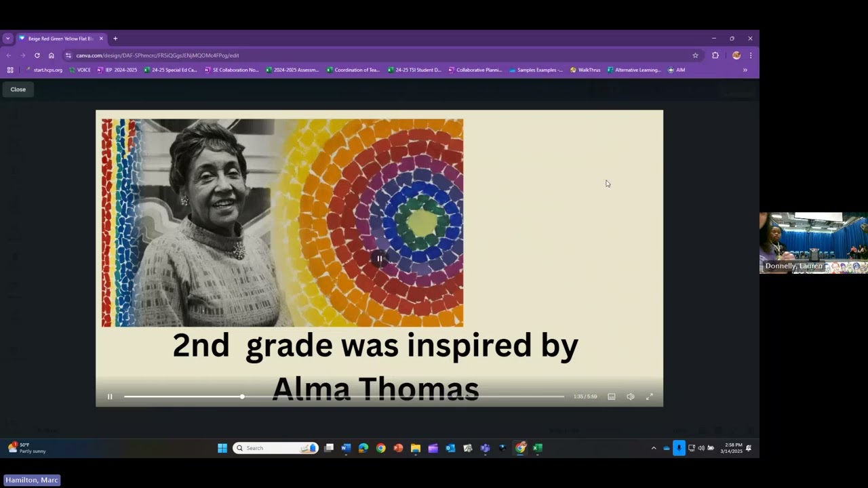This screenshot has height=488, width=868.
Task: Toggle the microphone in the system tray
Action: (679, 448)
